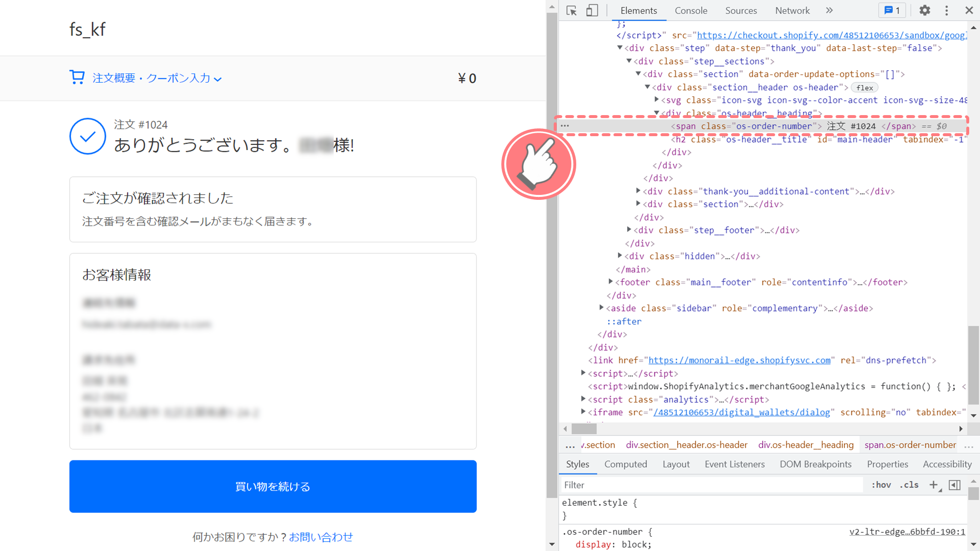Viewport: 980px width, 551px height.
Task: Click the flex layout badge
Action: tap(864, 88)
